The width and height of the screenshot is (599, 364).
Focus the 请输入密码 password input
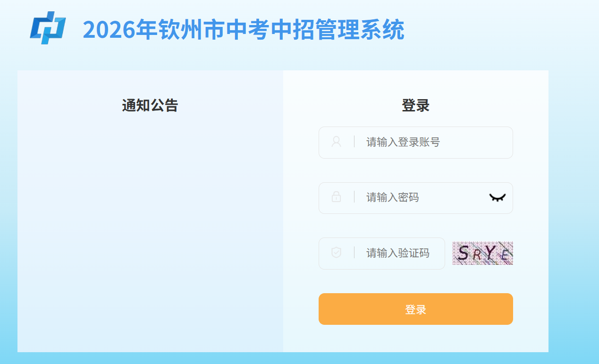coord(416,198)
